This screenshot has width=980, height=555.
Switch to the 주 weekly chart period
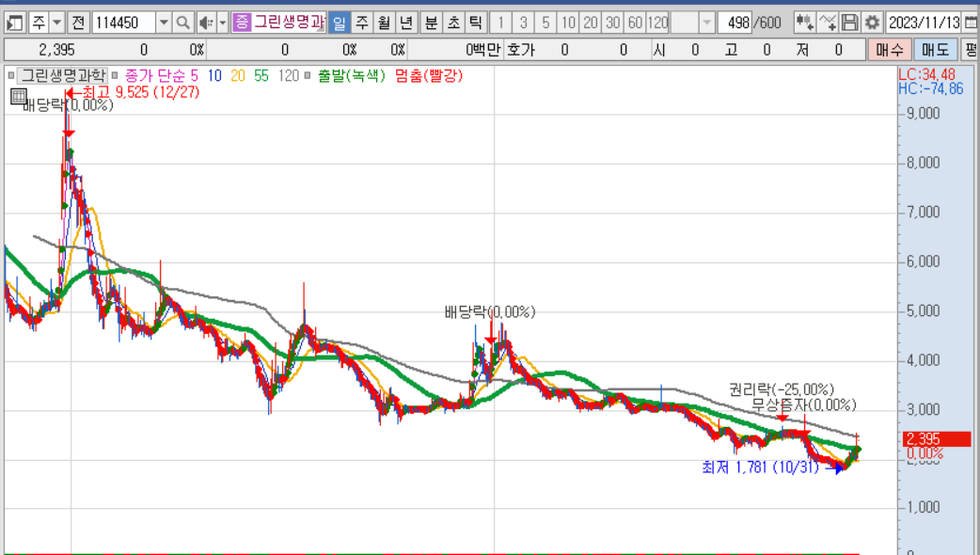pos(361,24)
